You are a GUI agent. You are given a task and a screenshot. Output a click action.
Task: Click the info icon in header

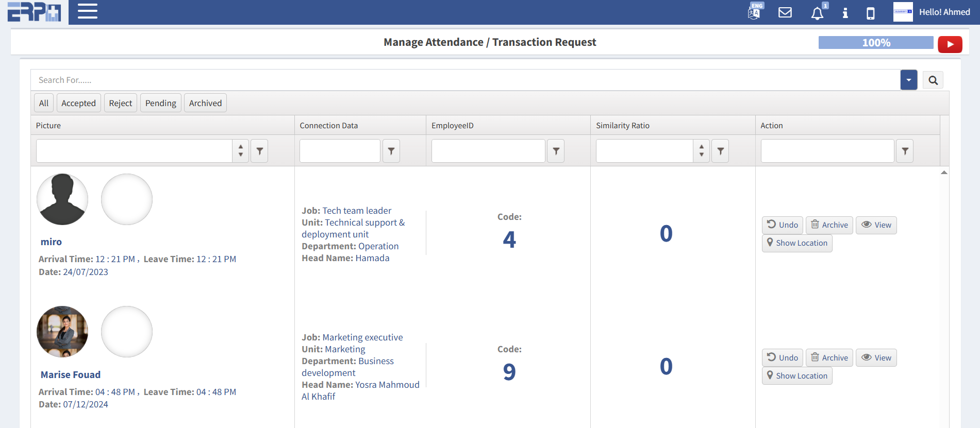pyautogui.click(x=845, y=13)
